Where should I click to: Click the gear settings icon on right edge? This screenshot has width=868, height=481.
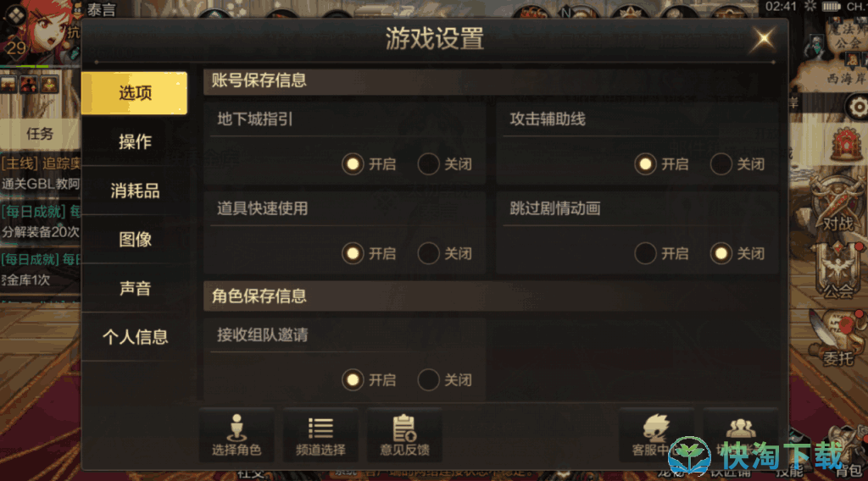pyautogui.click(x=858, y=108)
